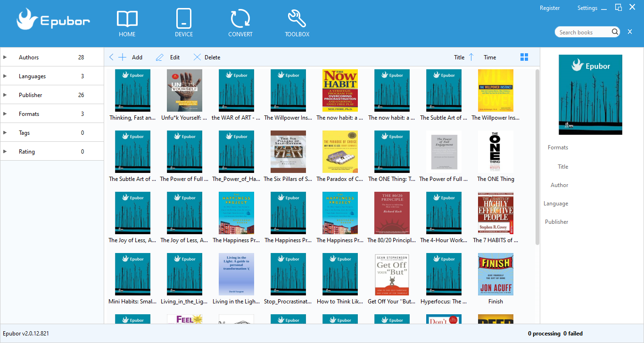Open the Settings menu
Viewport: 644px width, 343px height.
click(587, 8)
